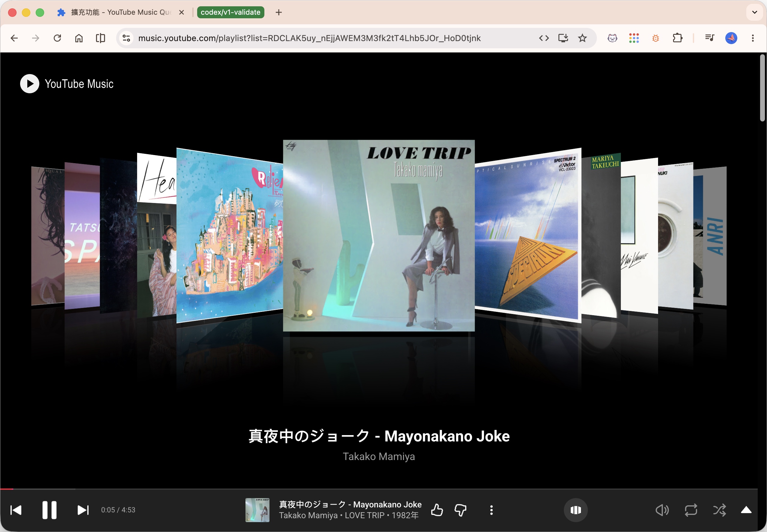Toggle repeat mode
Viewport: 767px width, 532px height.
(691, 510)
